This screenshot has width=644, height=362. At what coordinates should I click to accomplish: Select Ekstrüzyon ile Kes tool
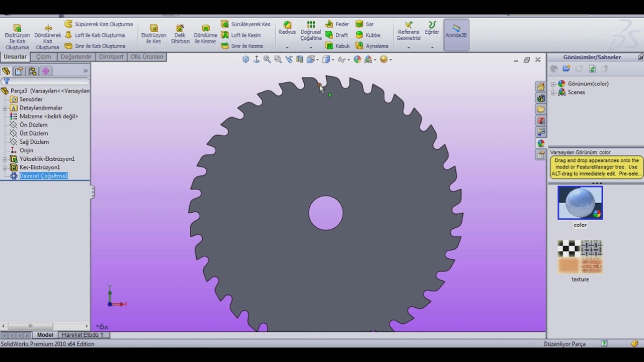pos(153,34)
